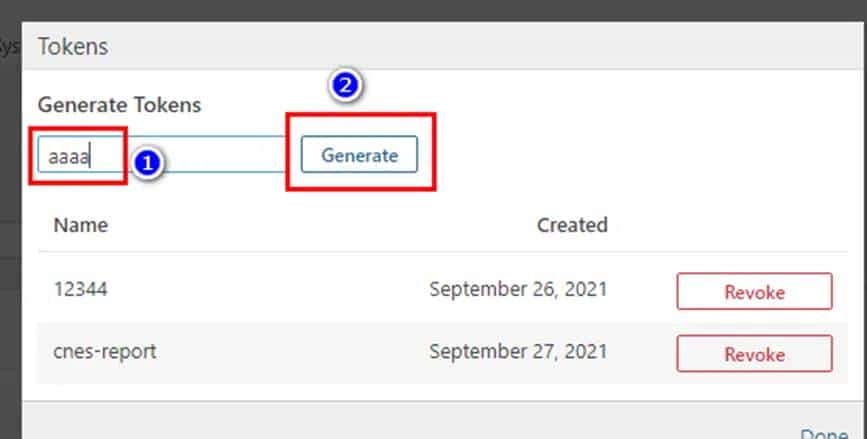Click the Tokens dialog title

click(72, 46)
